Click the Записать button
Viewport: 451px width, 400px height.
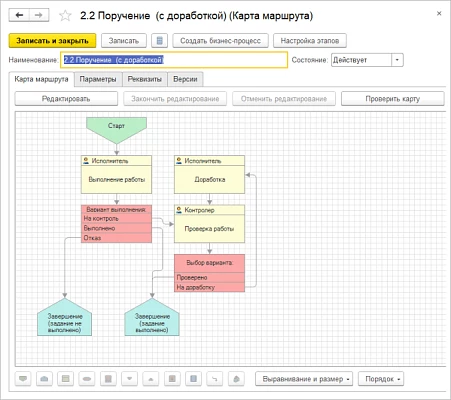124,41
